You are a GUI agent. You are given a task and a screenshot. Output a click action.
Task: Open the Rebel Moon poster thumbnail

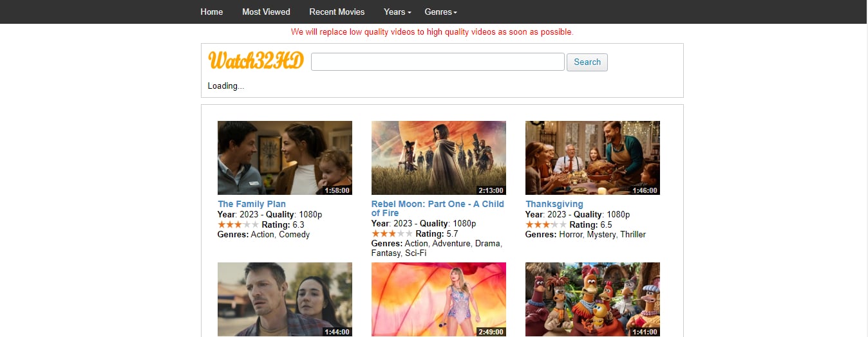pyautogui.click(x=439, y=158)
